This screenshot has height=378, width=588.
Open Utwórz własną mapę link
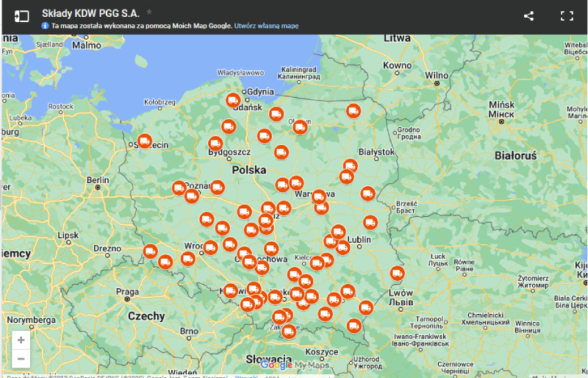click(x=266, y=26)
